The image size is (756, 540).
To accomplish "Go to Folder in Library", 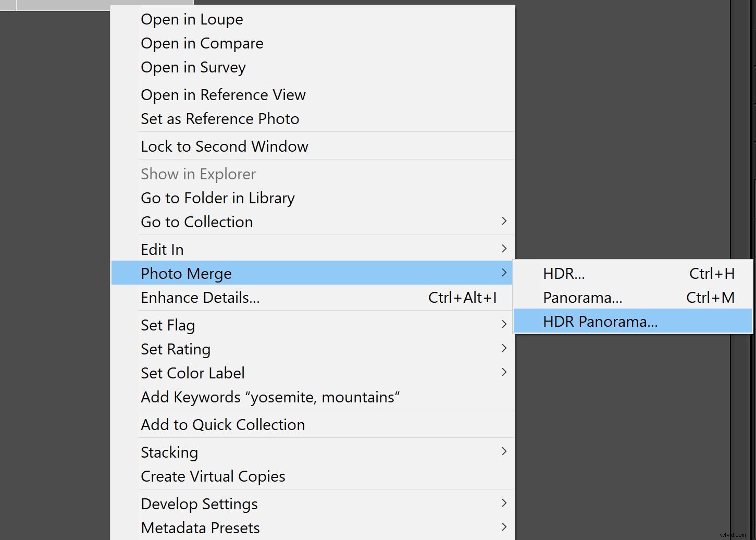I will (218, 198).
